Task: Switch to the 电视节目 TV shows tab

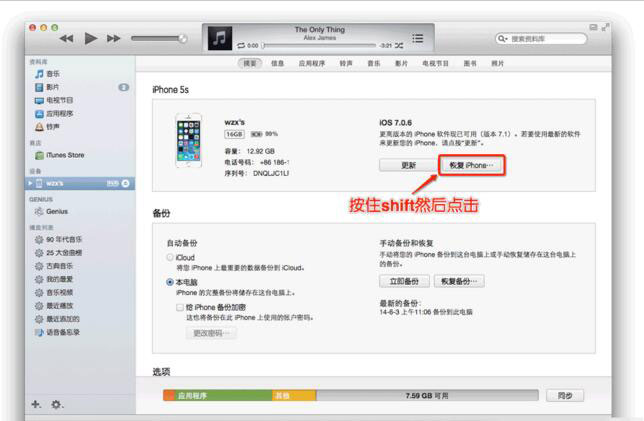Action: pos(435,63)
